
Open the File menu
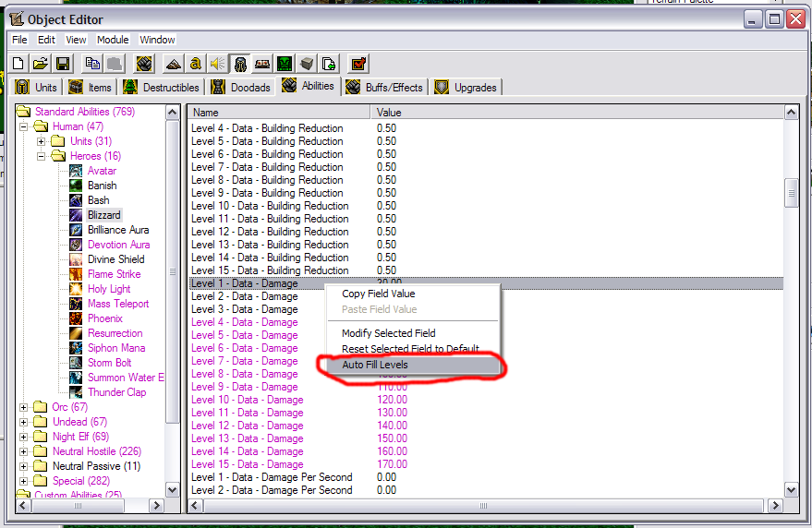point(19,40)
